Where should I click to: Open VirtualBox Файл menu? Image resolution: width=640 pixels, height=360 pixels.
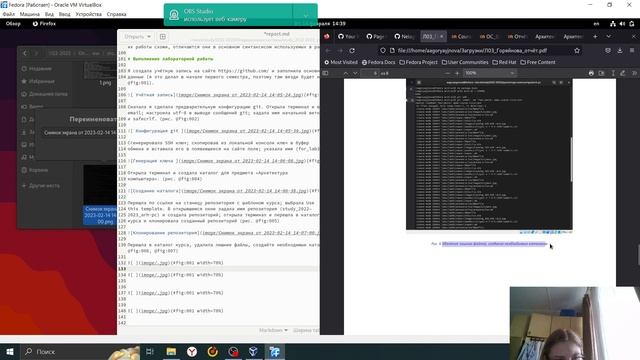click(9, 14)
